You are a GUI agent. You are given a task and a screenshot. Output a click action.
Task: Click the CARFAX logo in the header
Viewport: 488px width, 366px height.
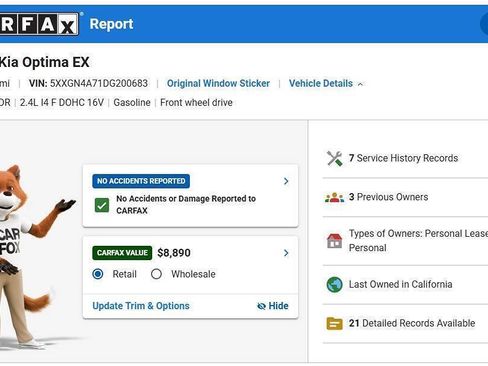click(x=39, y=24)
